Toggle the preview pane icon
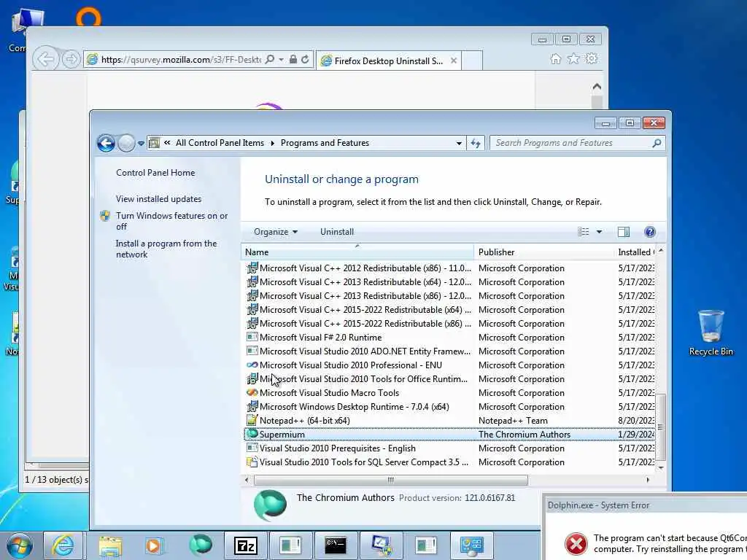This screenshot has width=747, height=560. (624, 232)
